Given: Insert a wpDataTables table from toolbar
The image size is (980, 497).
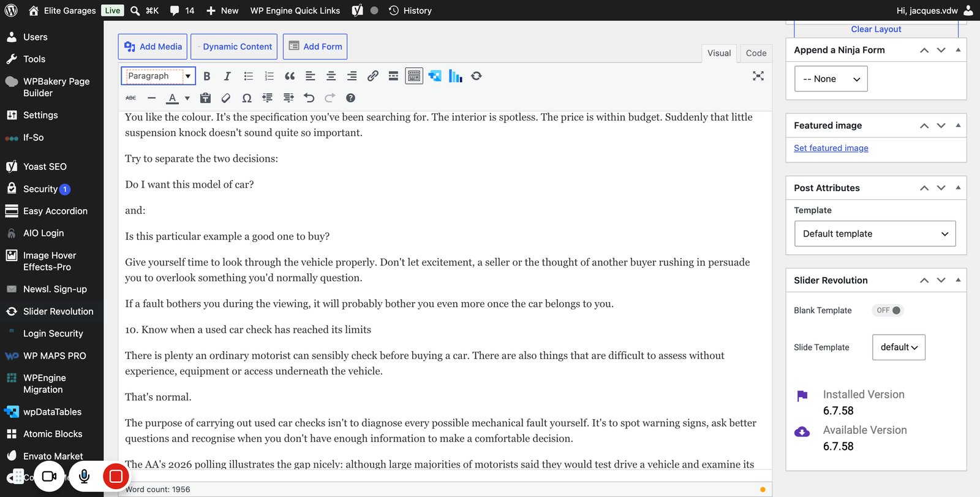Looking at the screenshot, I should (435, 76).
